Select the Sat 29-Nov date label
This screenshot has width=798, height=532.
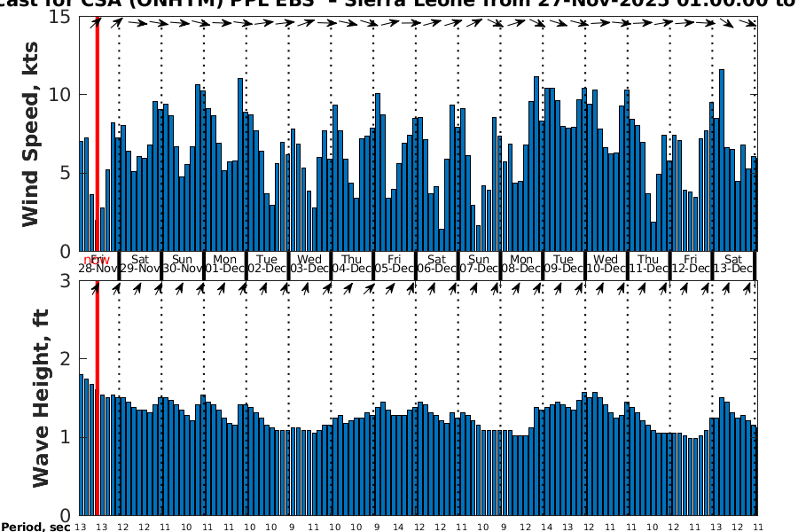click(x=139, y=263)
